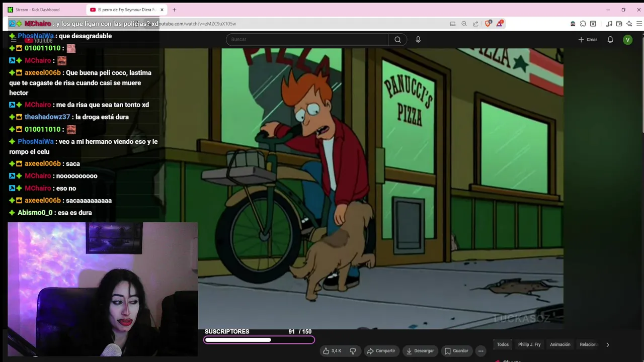Viewport: 644px width, 362px height.
Task: Click the Crear create button
Action: pyautogui.click(x=588, y=39)
